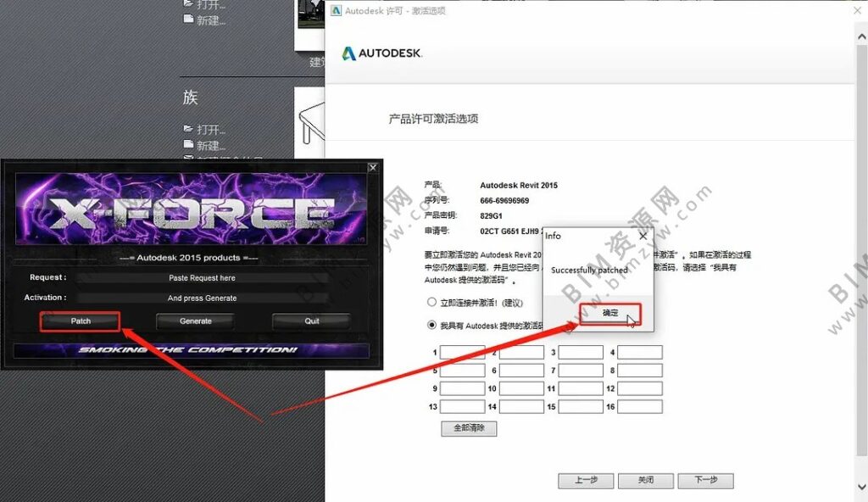Select the 立即连接并激活 radio option

tap(431, 302)
